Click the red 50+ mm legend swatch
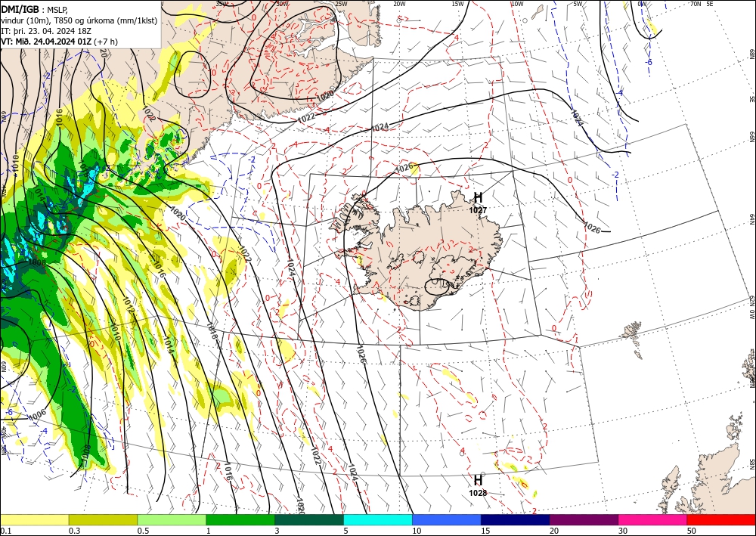756x536 pixels. click(x=721, y=519)
